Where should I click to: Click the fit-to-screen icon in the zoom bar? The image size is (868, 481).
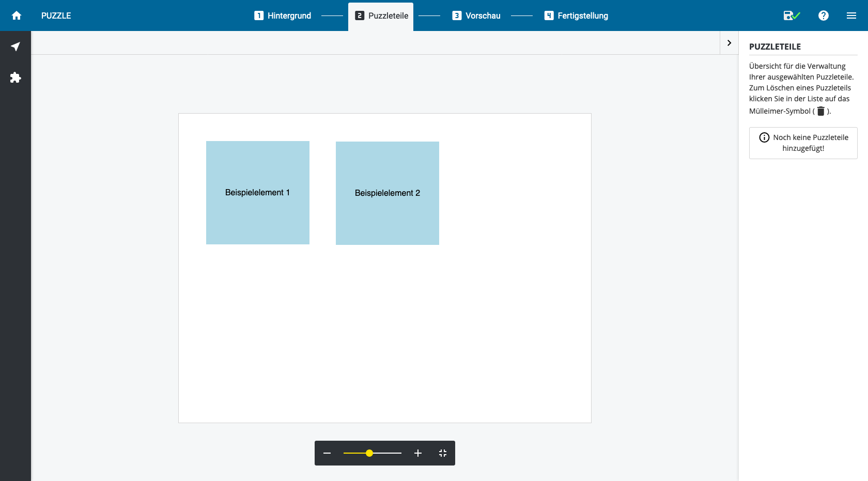(x=443, y=453)
